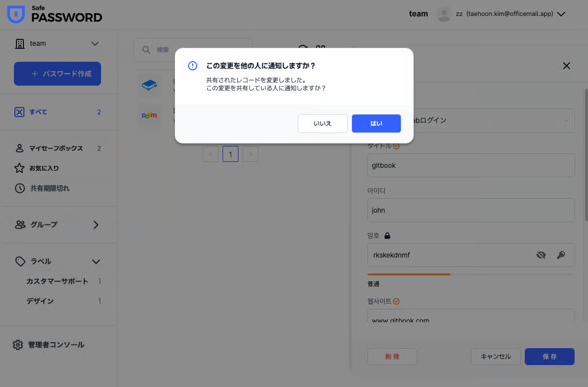
Task: Click the lock icon beside 암호 label
Action: [387, 236]
